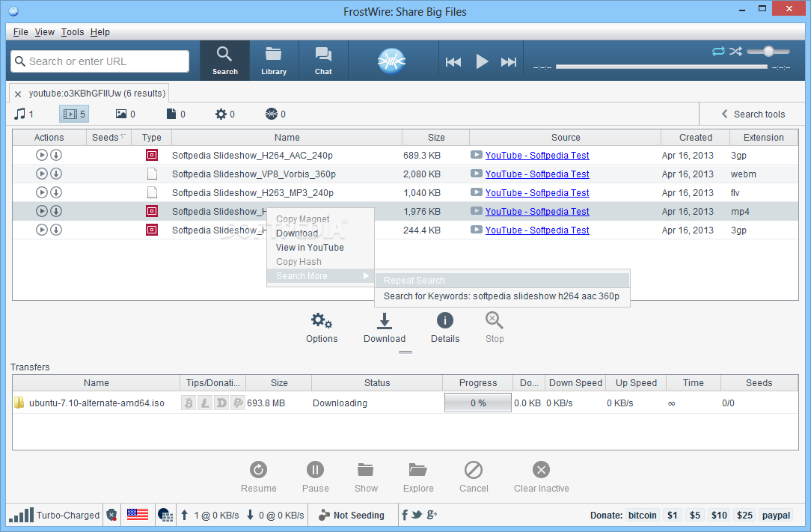
Task: Open the Chat section
Action: click(323, 61)
